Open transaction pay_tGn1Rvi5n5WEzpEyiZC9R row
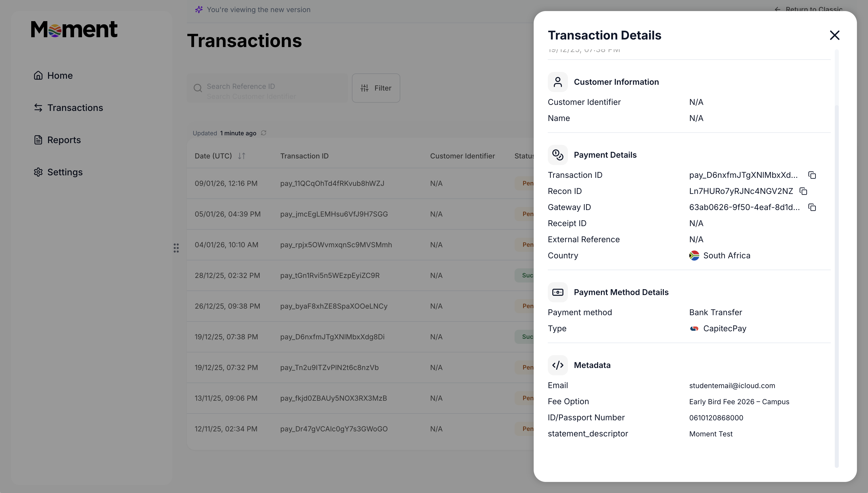868x493 pixels. (329, 276)
